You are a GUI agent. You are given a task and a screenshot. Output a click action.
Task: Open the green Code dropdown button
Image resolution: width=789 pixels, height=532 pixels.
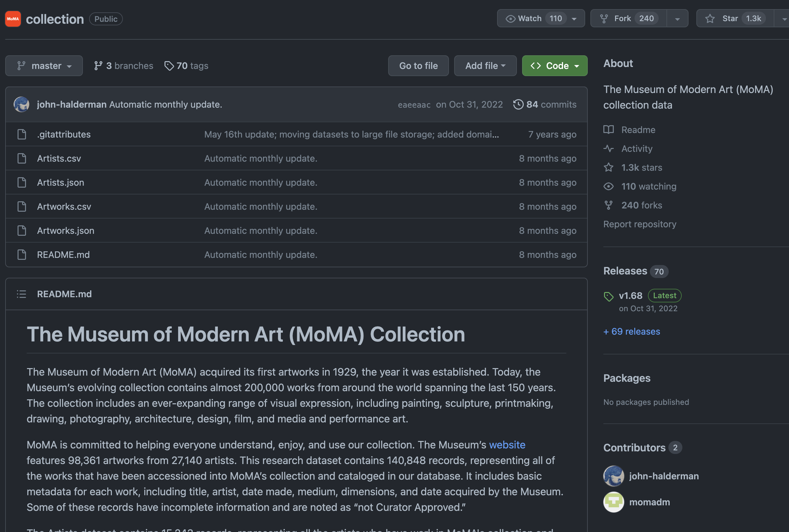click(x=555, y=65)
